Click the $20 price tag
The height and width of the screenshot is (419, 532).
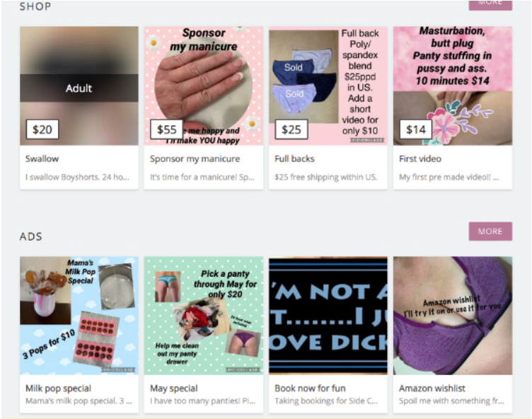[x=42, y=130]
